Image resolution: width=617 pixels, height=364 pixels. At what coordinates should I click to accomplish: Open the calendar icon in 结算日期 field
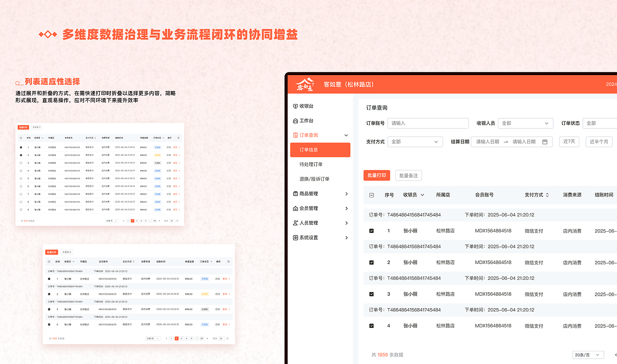point(545,142)
